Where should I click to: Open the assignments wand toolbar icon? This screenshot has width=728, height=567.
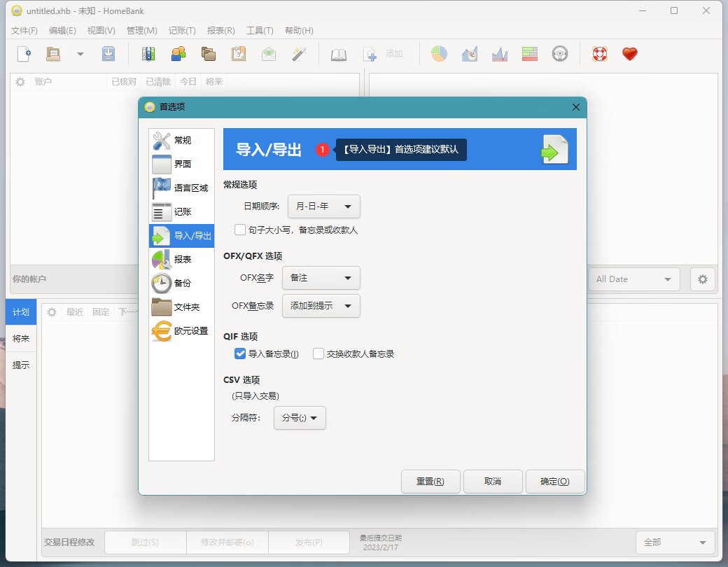coord(299,55)
